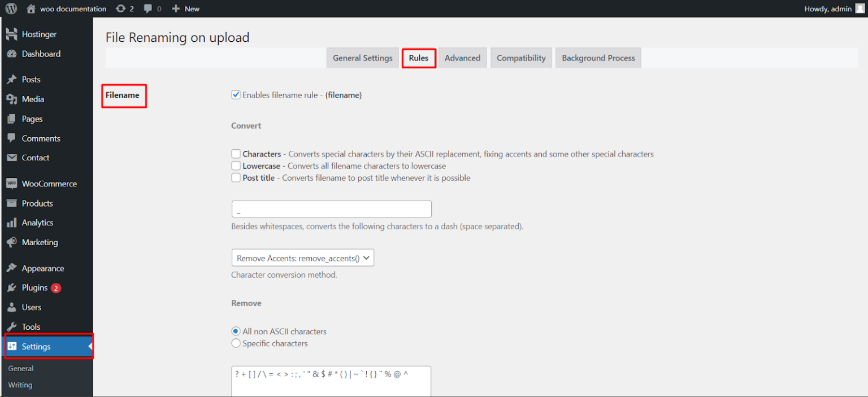Image resolution: width=868 pixels, height=397 pixels.
Task: Open the Products section icon
Action: pos(12,203)
